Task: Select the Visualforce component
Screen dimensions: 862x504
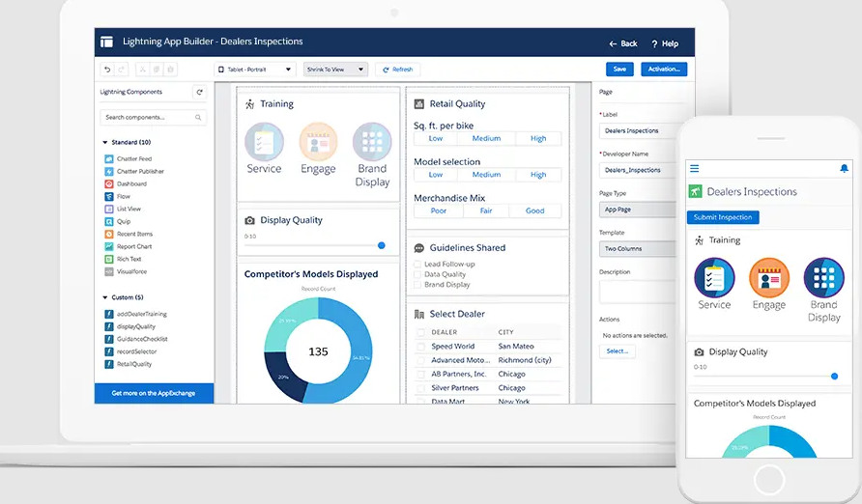Action: 126,271
